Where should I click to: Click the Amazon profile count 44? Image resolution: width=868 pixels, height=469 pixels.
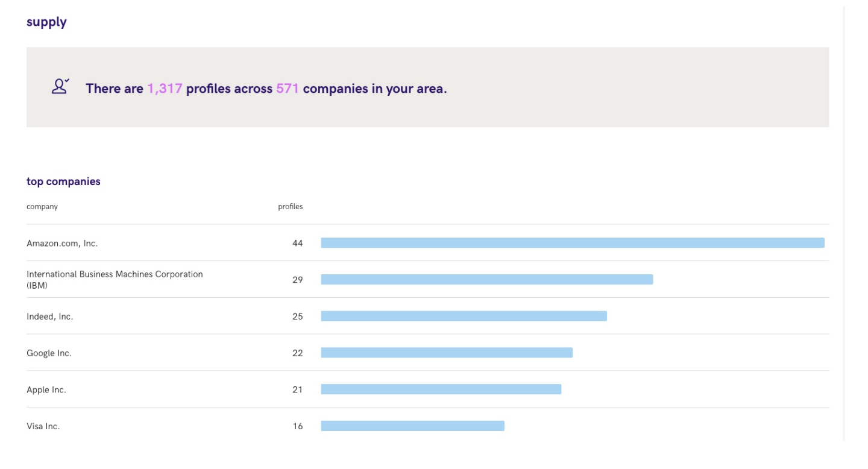coord(298,244)
